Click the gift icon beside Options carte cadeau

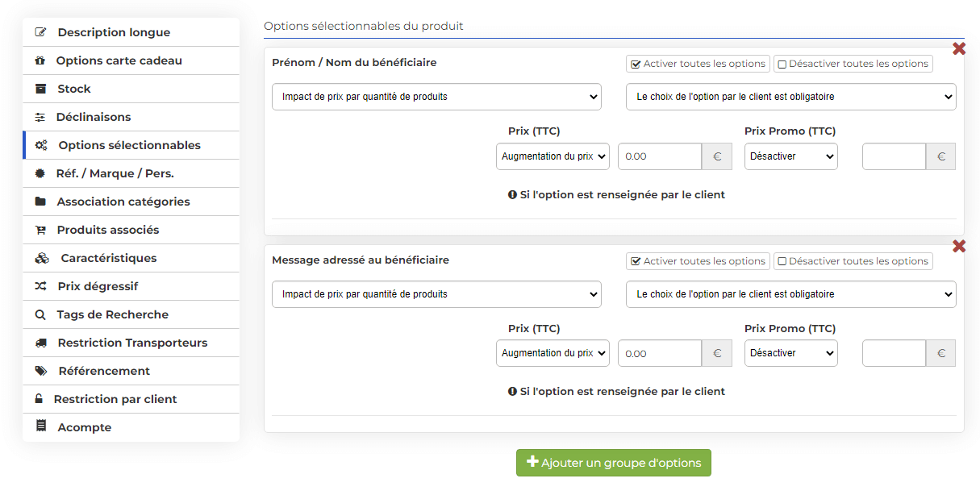(x=40, y=60)
